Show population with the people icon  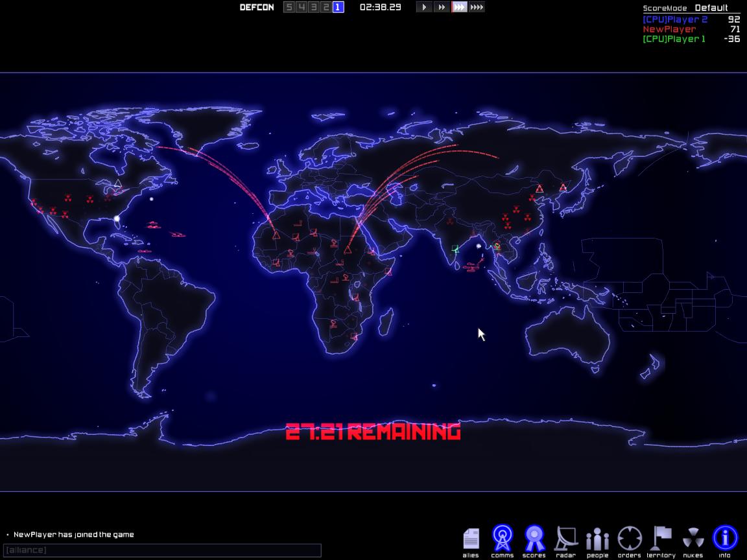(x=597, y=539)
